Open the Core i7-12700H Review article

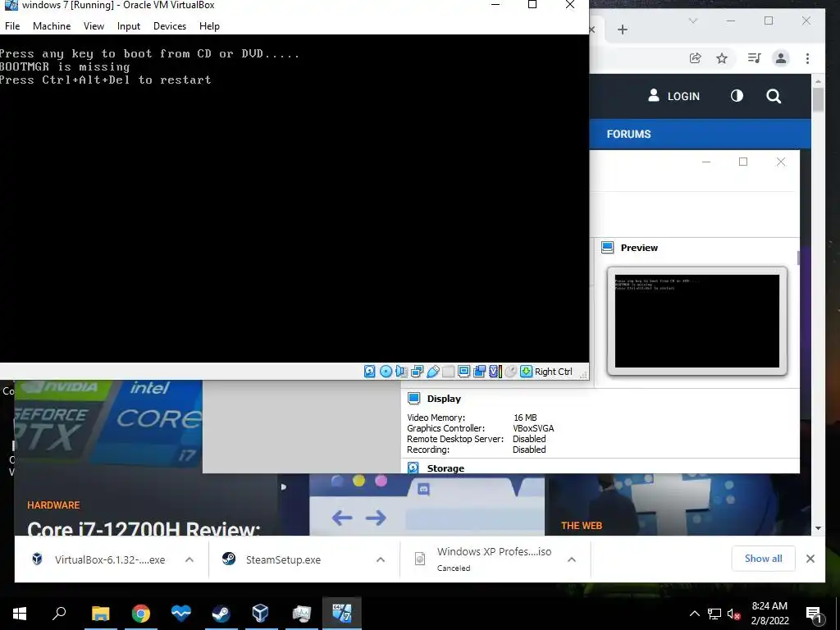[144, 529]
